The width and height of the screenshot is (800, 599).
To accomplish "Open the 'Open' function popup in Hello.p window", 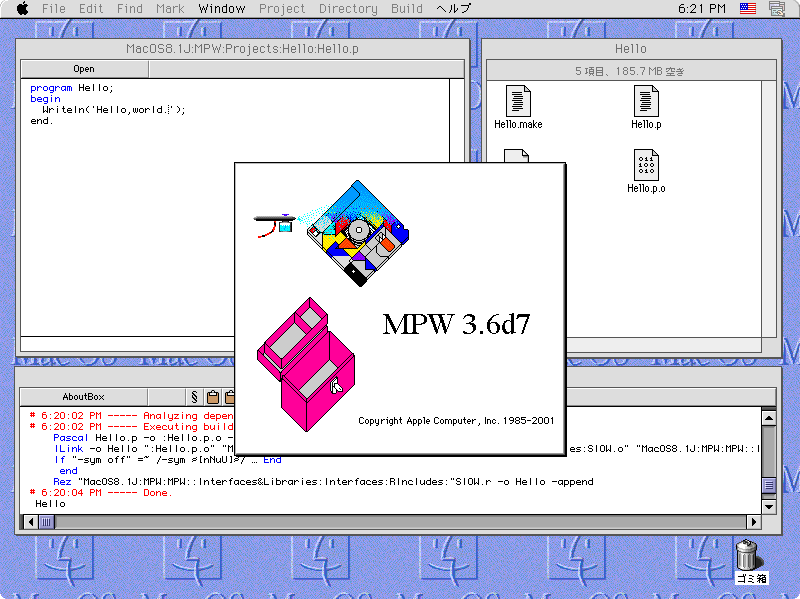I will [84, 69].
